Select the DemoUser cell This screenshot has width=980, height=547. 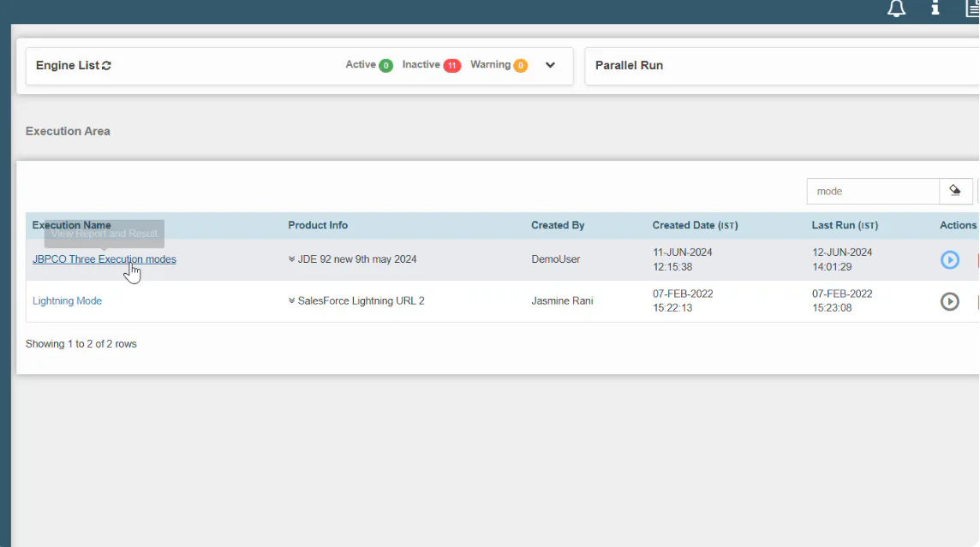[x=556, y=259]
